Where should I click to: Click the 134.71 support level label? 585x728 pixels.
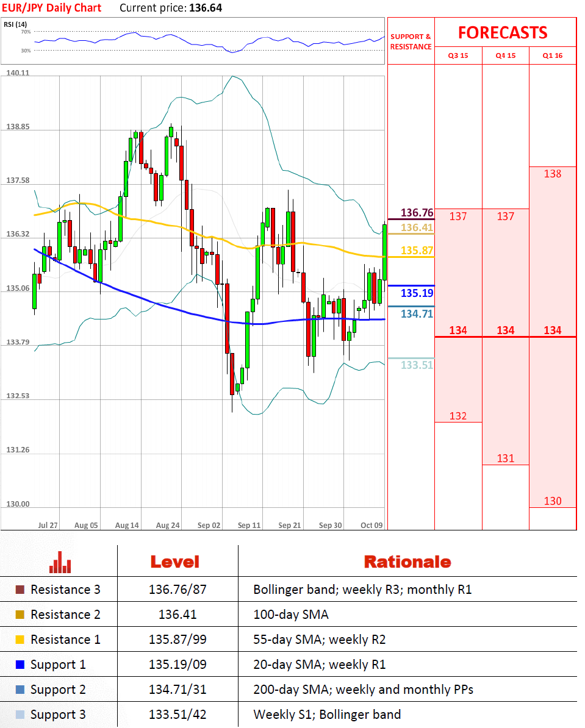click(x=417, y=314)
